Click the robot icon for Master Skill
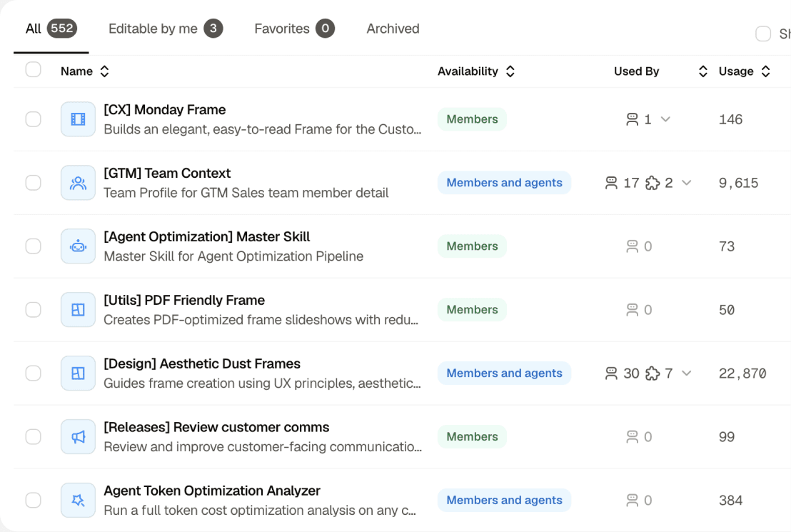The height and width of the screenshot is (532, 791). coord(79,246)
